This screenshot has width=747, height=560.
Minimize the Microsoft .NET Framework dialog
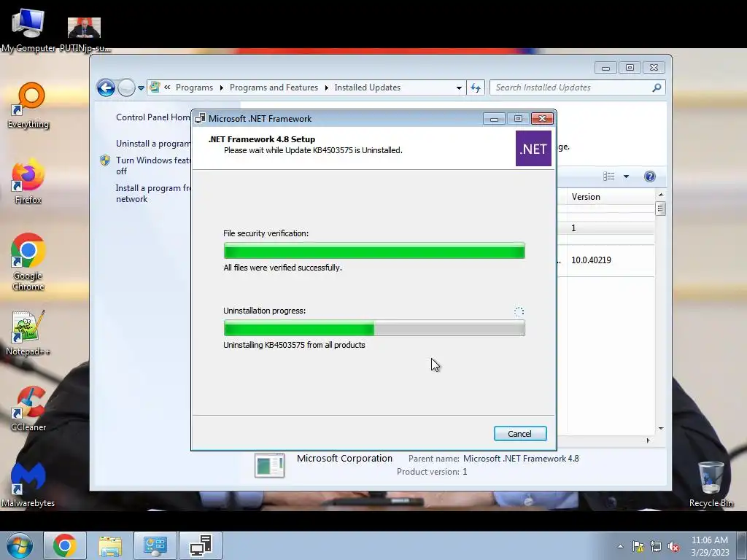click(x=494, y=119)
